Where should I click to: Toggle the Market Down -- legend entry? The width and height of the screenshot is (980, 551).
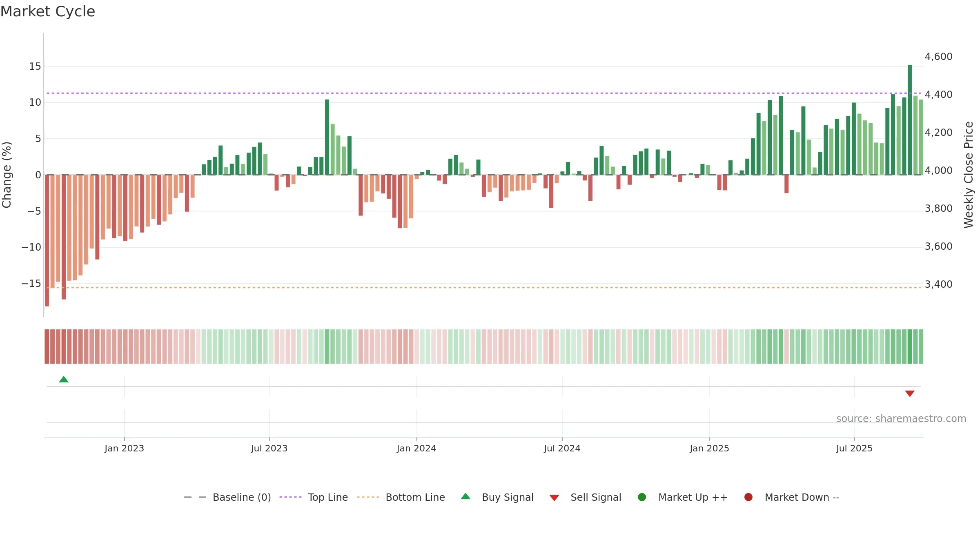tap(792, 497)
